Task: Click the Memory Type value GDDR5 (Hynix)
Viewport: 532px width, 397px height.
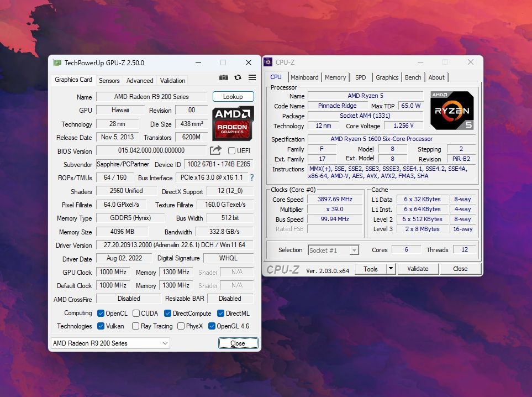Action: 130,218
